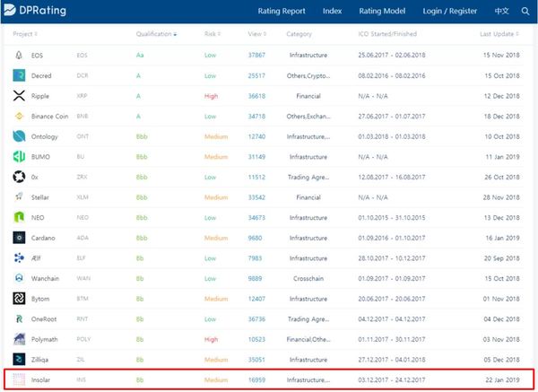Click Decred's category Others,Crypto...
The width and height of the screenshot is (538, 392).
(308, 75)
